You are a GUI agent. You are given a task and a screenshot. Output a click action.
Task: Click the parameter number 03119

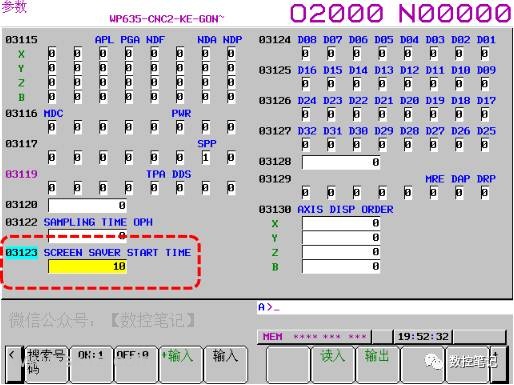(x=21, y=174)
